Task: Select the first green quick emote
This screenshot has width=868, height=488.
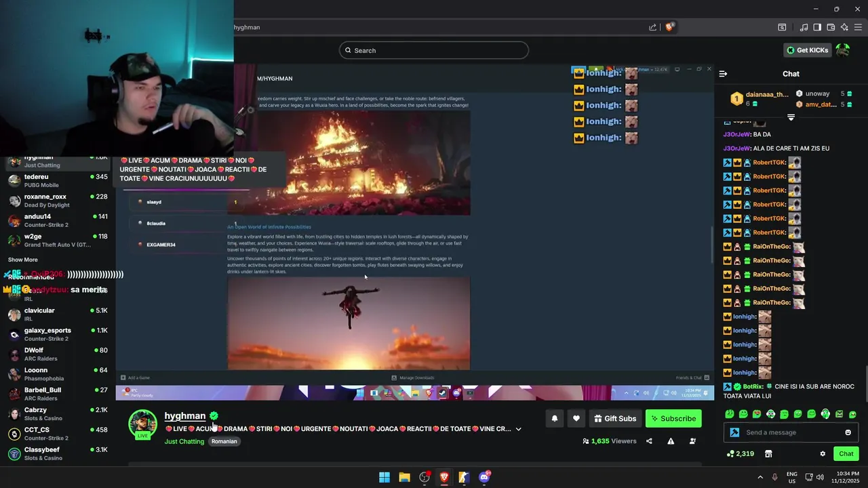Action: (x=730, y=414)
